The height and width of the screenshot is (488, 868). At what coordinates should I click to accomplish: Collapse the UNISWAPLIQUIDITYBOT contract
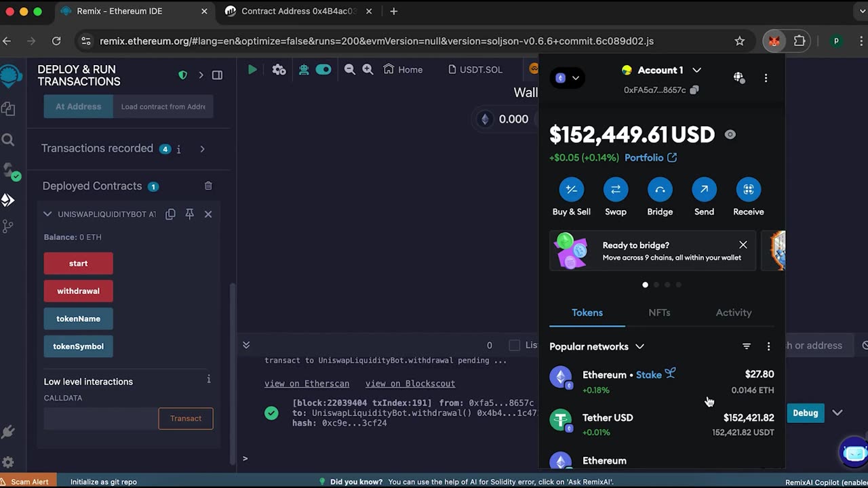coord(47,214)
